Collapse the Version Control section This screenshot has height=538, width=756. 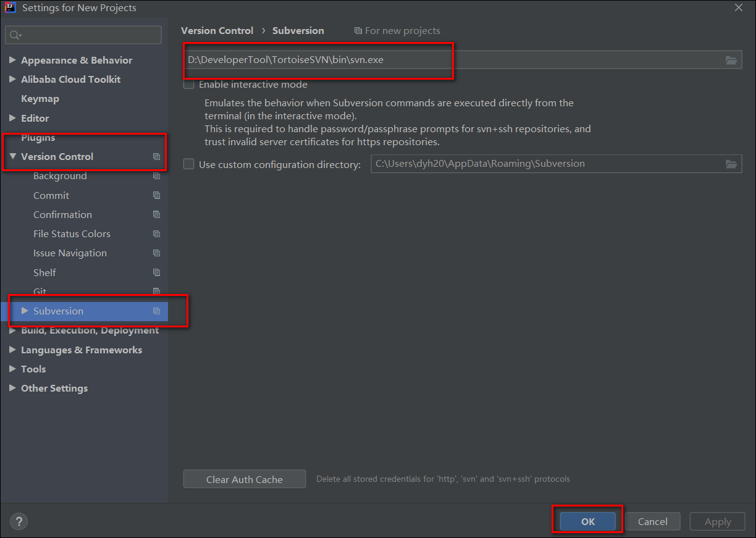point(13,157)
